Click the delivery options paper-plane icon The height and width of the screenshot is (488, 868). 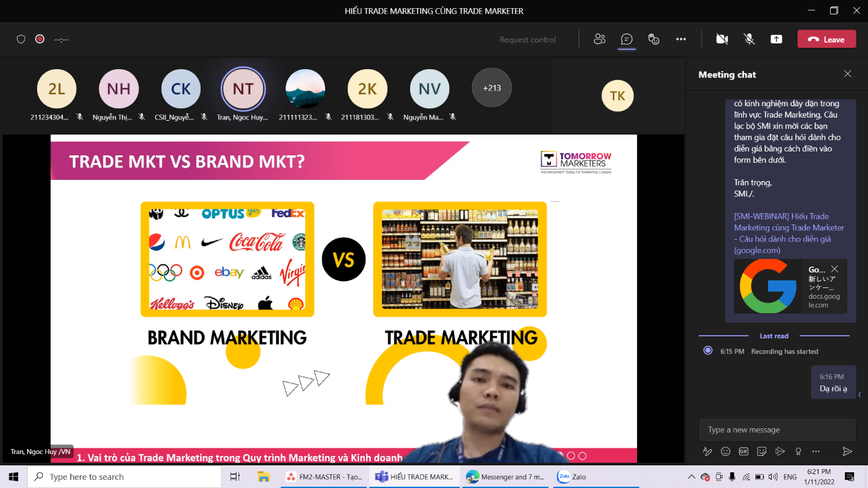pyautogui.click(x=780, y=452)
